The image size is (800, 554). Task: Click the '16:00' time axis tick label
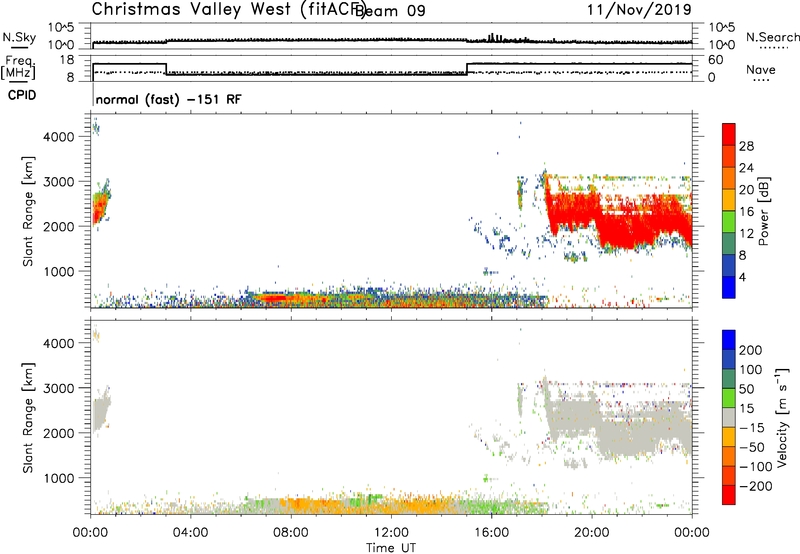tap(491, 533)
